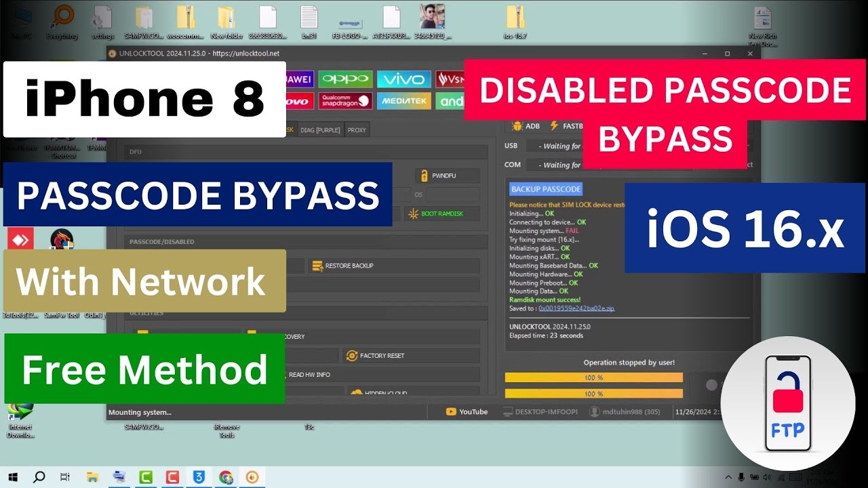Viewport: 868px width, 488px height.
Task: Open Task View on the taskbar
Action: [x=65, y=477]
